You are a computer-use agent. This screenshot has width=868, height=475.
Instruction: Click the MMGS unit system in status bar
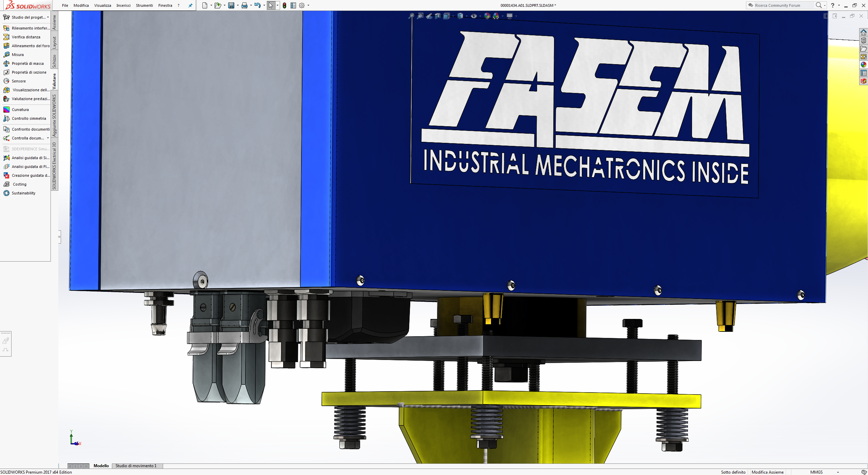click(816, 472)
